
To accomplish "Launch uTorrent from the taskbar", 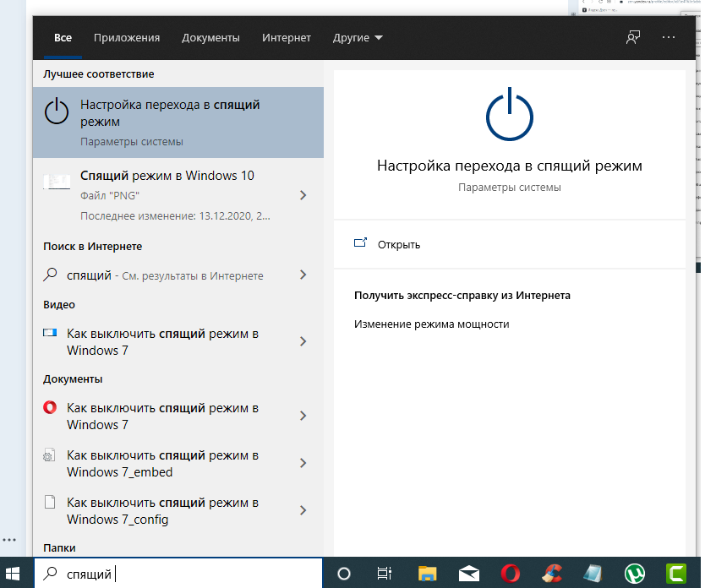I will pyautogui.click(x=635, y=574).
